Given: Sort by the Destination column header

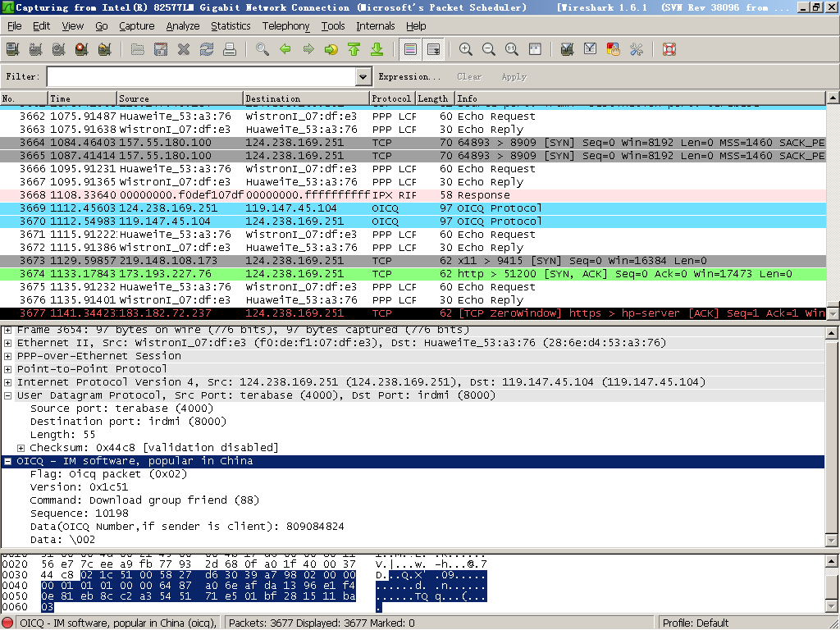Looking at the screenshot, I should 307,98.
